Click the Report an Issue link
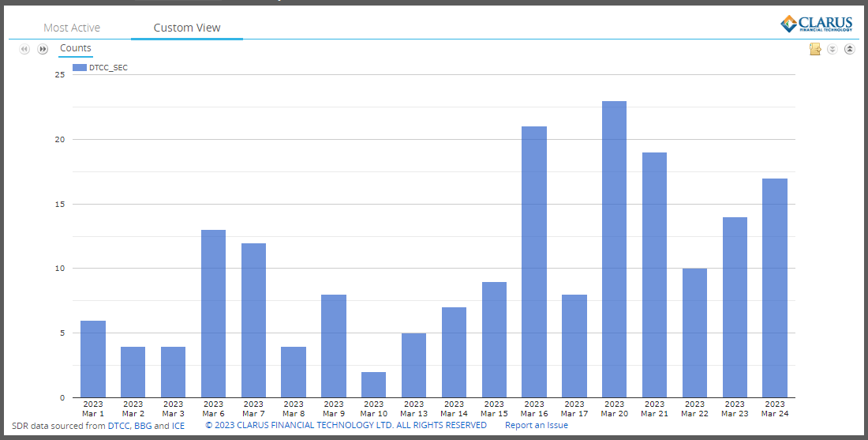Viewport: 868px width, 440px height. [537, 425]
